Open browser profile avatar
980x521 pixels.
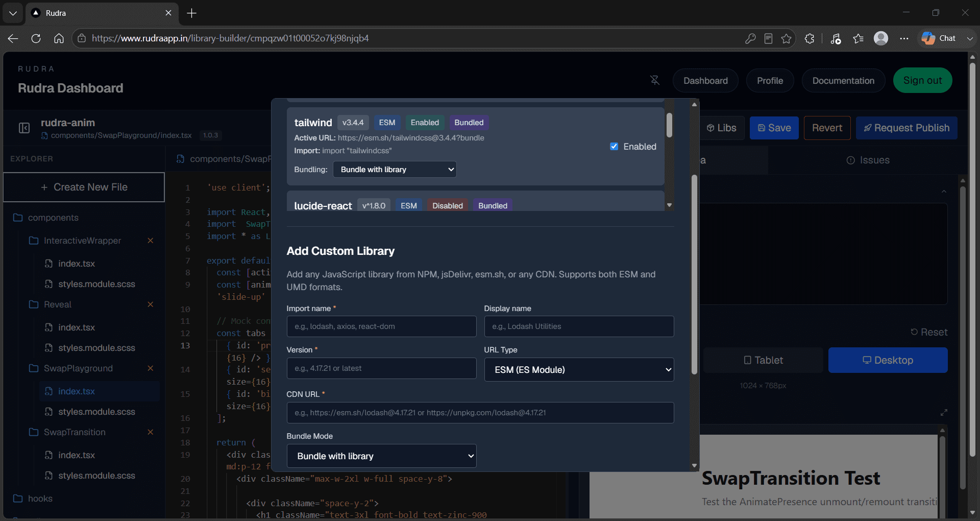(881, 38)
